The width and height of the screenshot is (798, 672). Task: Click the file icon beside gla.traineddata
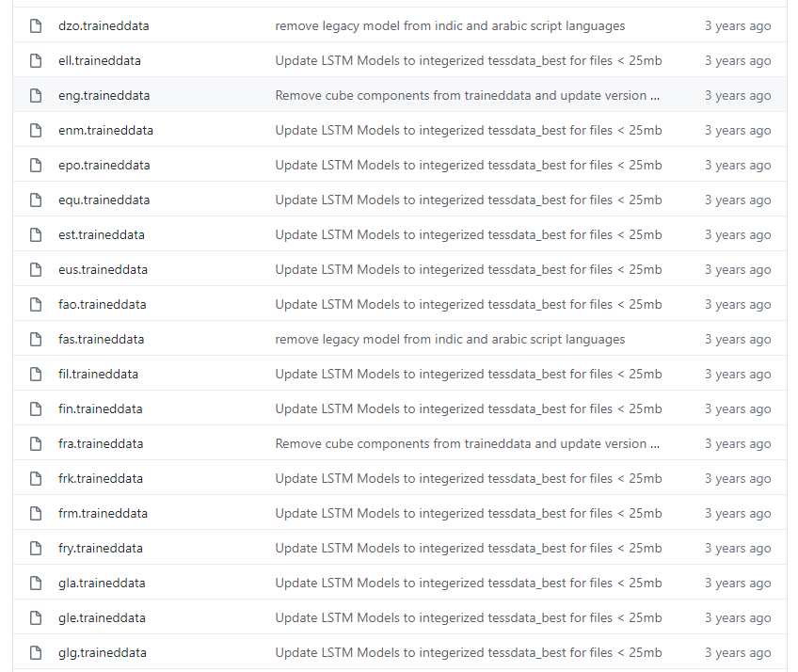click(x=36, y=583)
